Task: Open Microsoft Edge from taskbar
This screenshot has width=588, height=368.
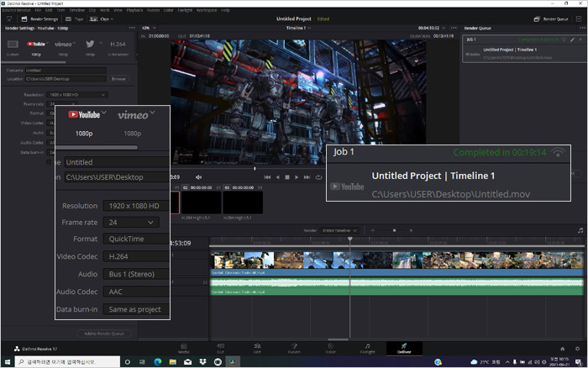Action: (158, 361)
